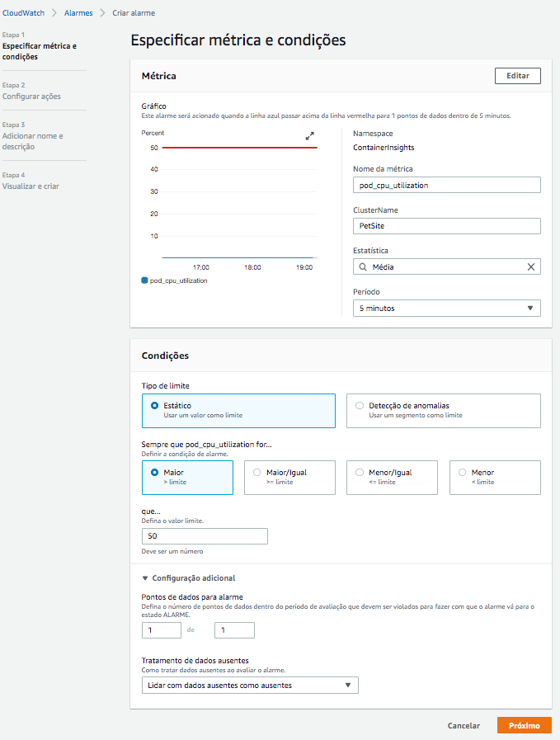Click the Editar button
The image size is (560, 740).
(x=518, y=76)
